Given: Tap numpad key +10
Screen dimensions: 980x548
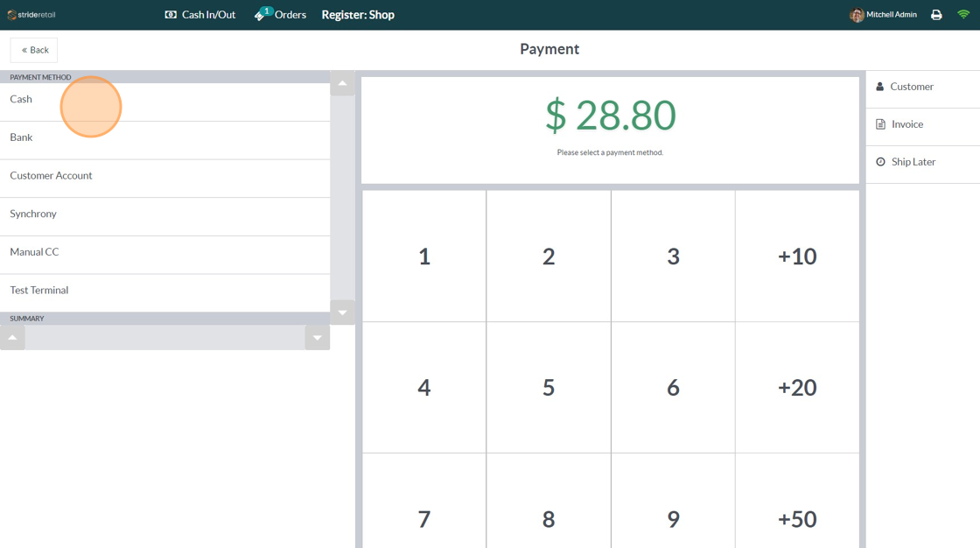Looking at the screenshot, I should (797, 256).
